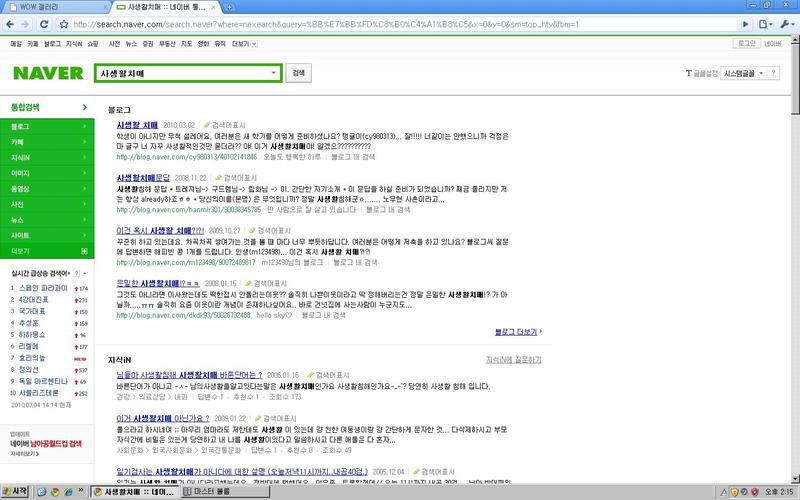This screenshot has height=500, width=800.
Task: Click 지도 in the top menu
Action: (187, 44)
